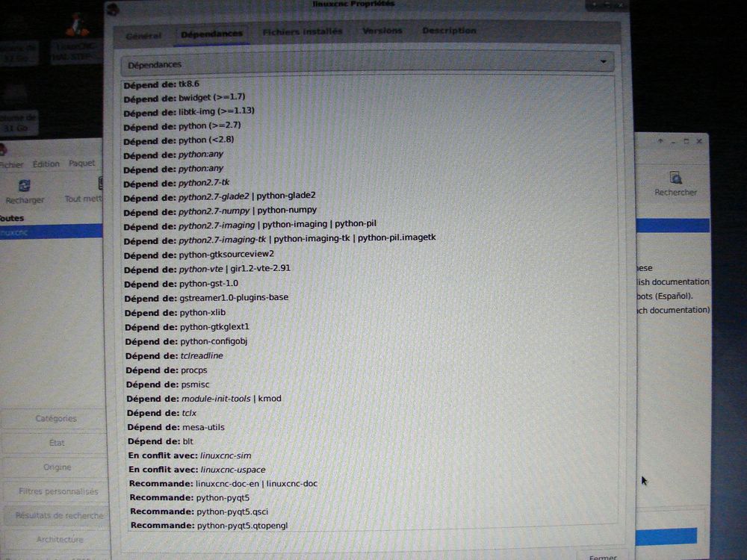Open the Édition menu in Synaptic
The width and height of the screenshot is (747, 560).
tap(46, 164)
